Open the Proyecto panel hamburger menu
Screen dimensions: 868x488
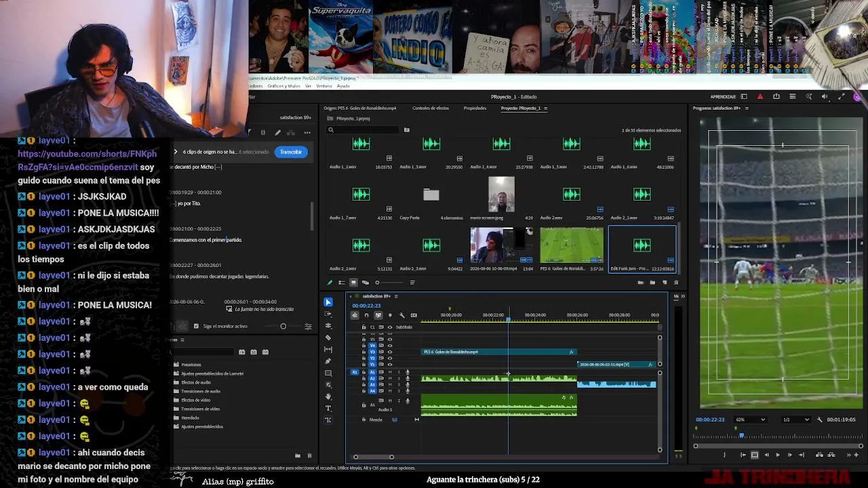[546, 108]
